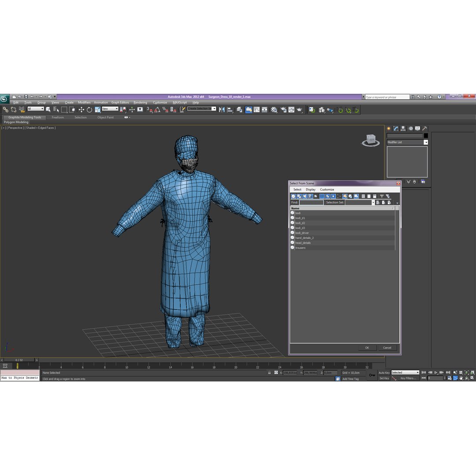Open Render Setup dialog icon
The image size is (476, 476).
coord(283,110)
